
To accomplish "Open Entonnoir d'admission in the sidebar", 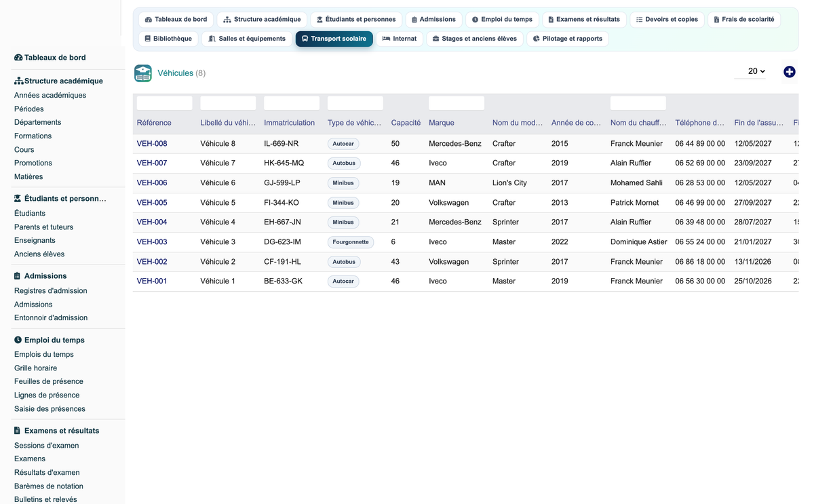I will (x=51, y=317).
